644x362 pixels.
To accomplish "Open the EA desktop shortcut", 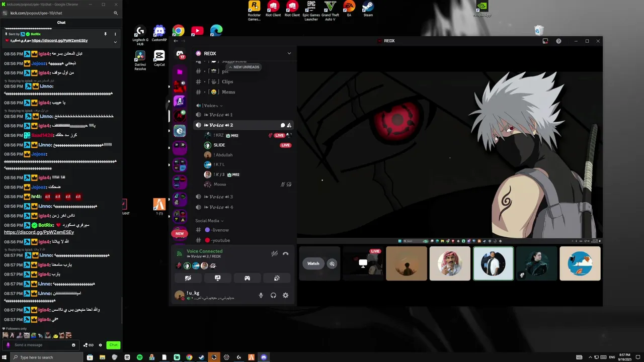I will point(349,9).
